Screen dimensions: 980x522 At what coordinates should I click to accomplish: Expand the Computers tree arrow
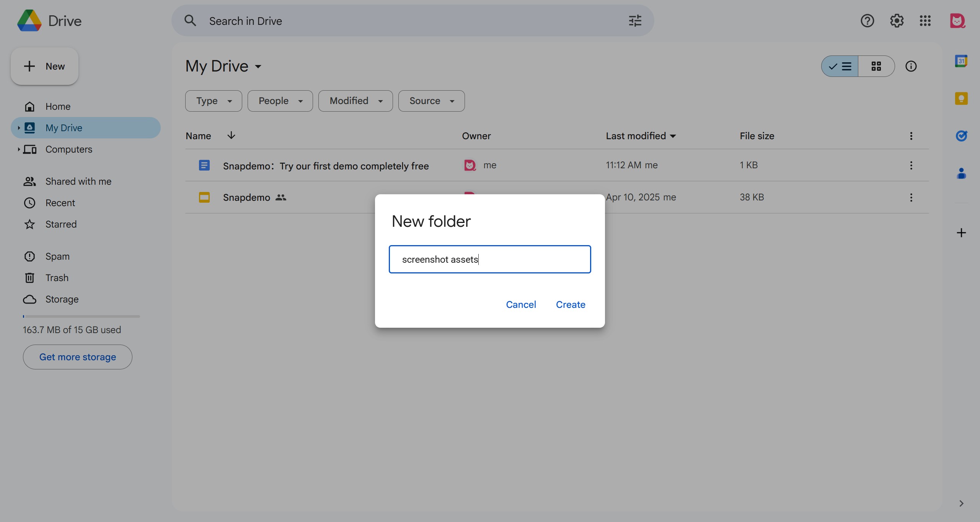pyautogui.click(x=18, y=149)
